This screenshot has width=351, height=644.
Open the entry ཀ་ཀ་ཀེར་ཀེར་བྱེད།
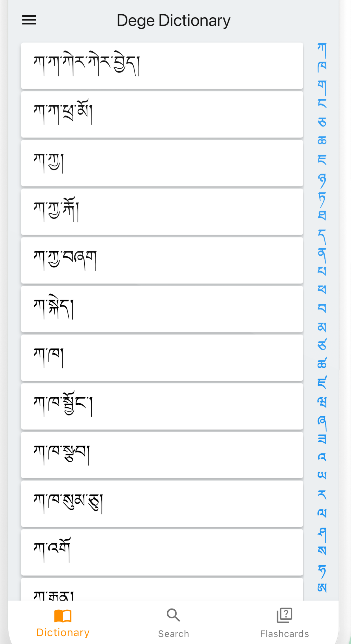click(162, 66)
